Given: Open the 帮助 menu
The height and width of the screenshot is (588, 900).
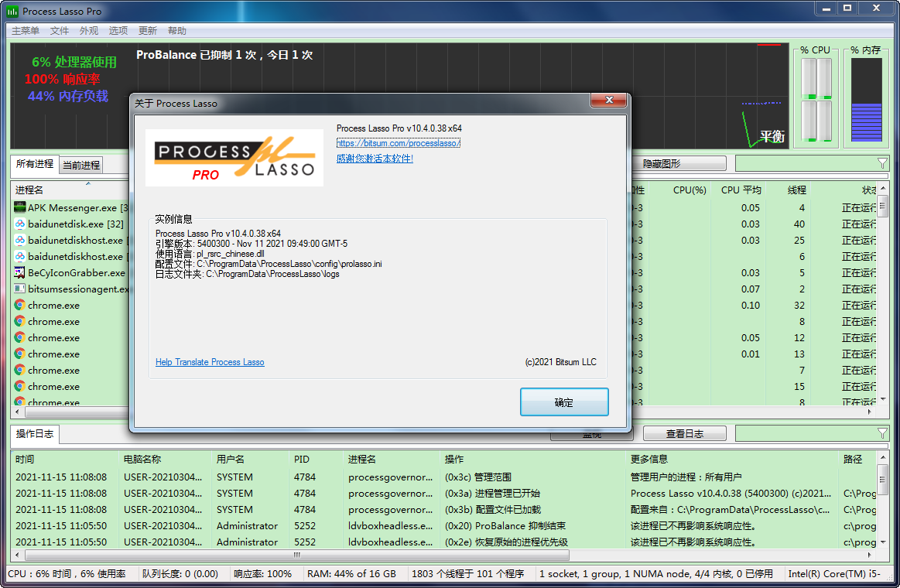Looking at the screenshot, I should click(176, 30).
